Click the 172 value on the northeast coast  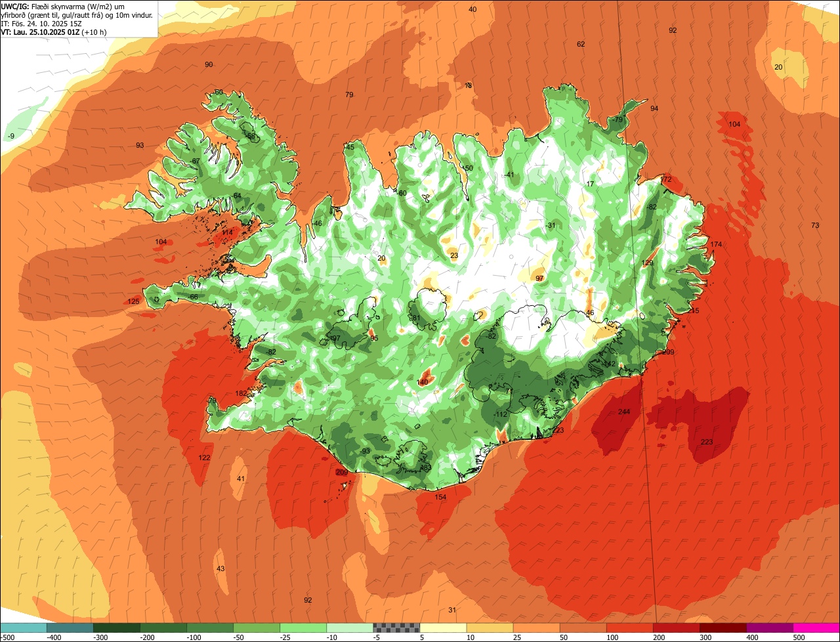coord(666,179)
